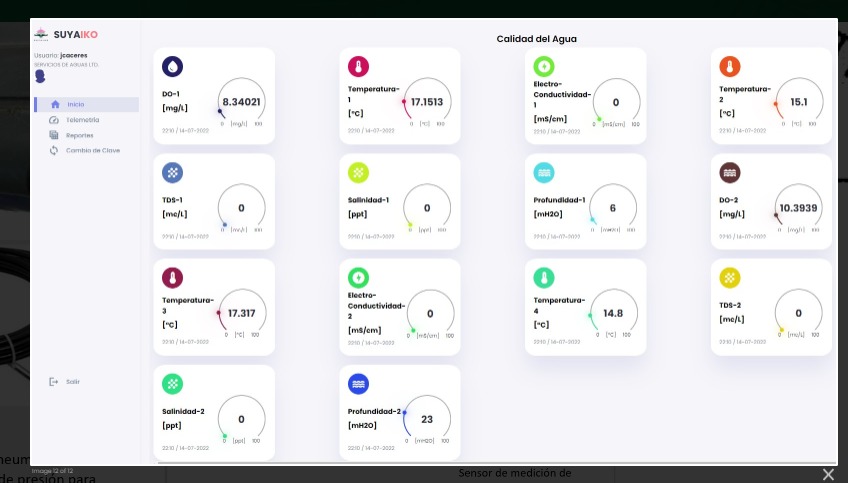848x483 pixels.
Task: Click the Electro-Conductividad-1 green icon
Action: [x=544, y=67]
